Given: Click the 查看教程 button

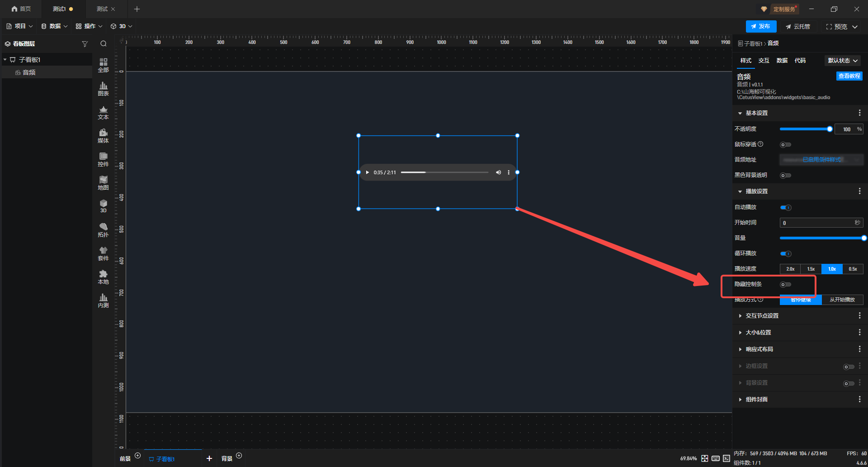Looking at the screenshot, I should pos(849,76).
